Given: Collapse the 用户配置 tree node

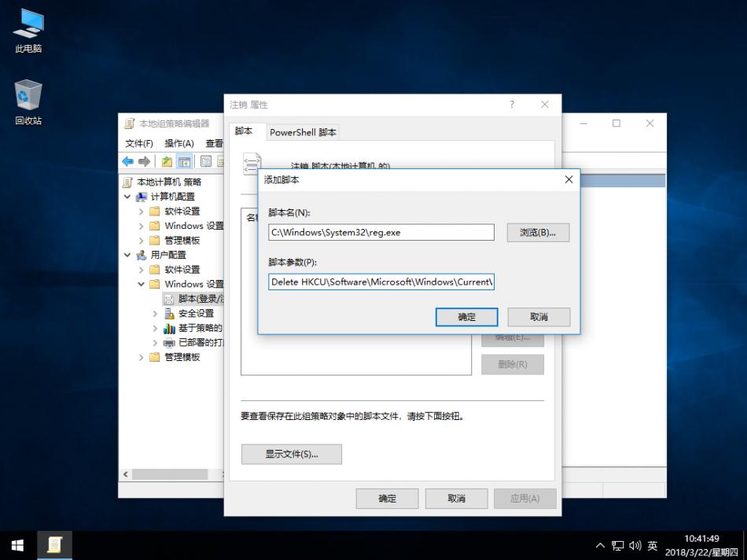Looking at the screenshot, I should (x=127, y=255).
